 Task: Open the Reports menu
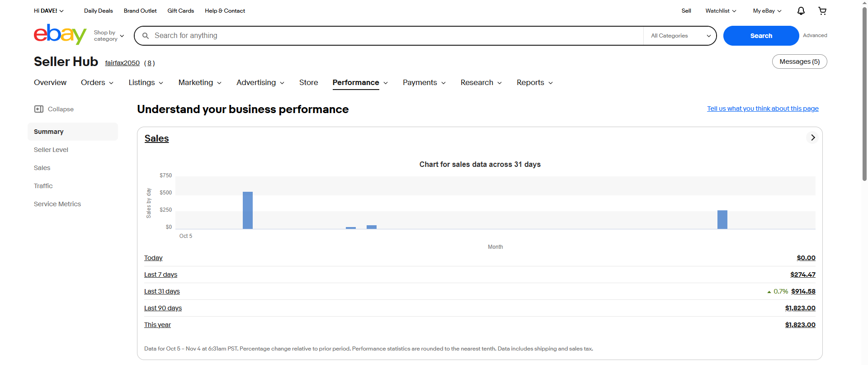[x=535, y=82]
